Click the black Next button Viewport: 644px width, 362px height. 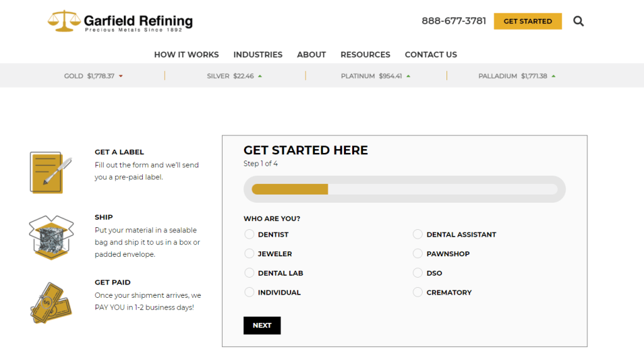point(262,325)
